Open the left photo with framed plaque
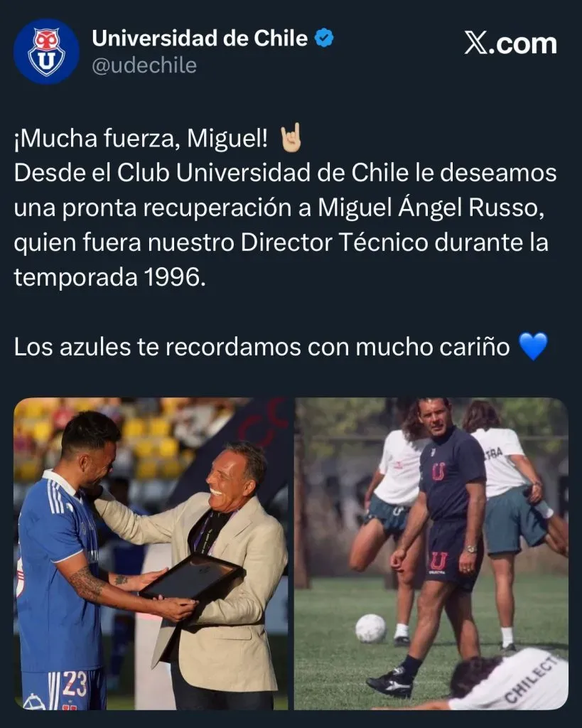The height and width of the screenshot is (728, 582). (151, 553)
